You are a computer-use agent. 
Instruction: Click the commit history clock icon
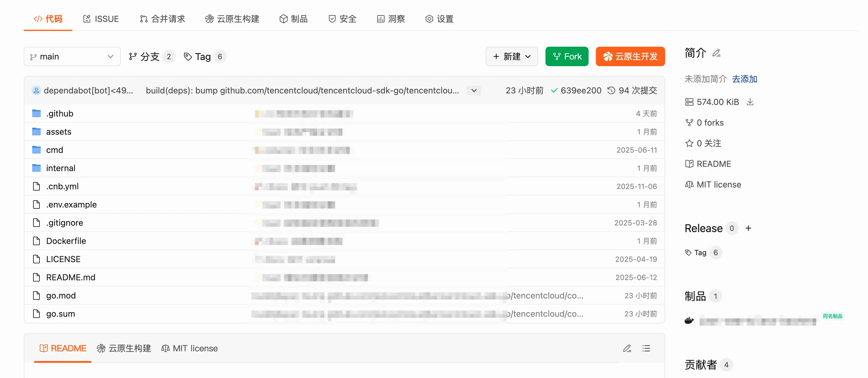pyautogui.click(x=611, y=90)
